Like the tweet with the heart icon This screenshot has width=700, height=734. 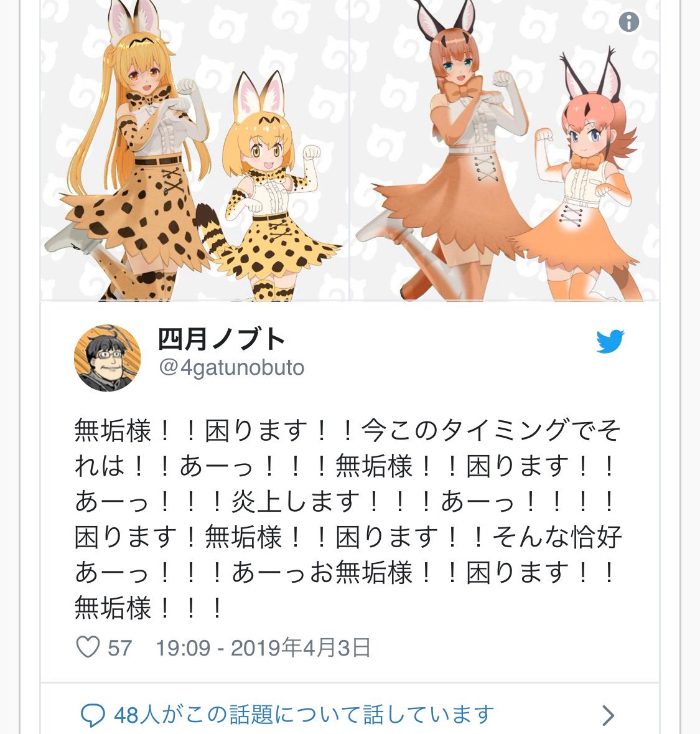pos(88,647)
